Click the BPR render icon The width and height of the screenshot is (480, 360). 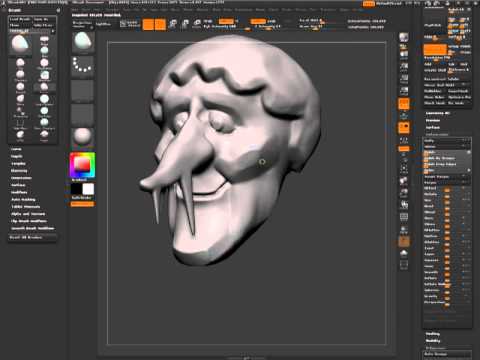404,37
